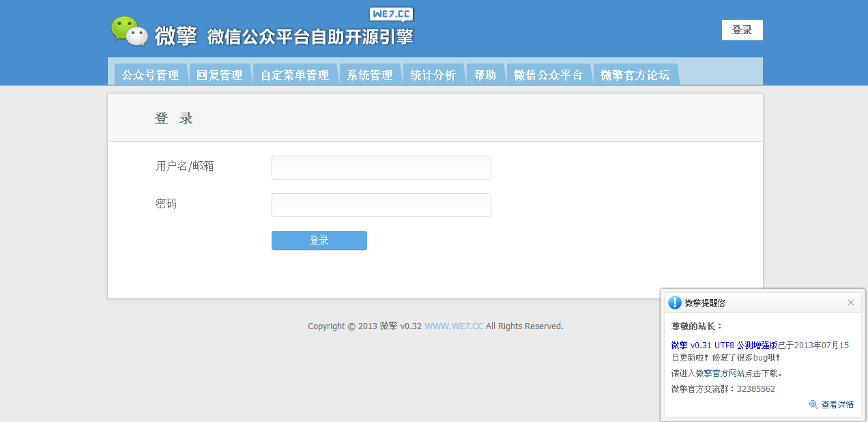Open the 公众号管理 menu
Viewport: 868px width, 422px height.
pos(150,74)
